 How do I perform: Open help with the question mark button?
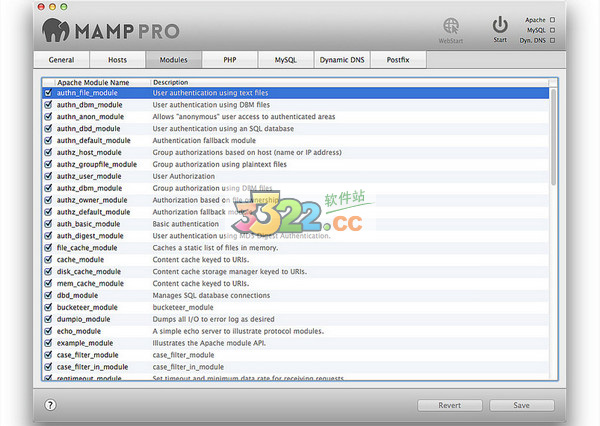point(50,405)
